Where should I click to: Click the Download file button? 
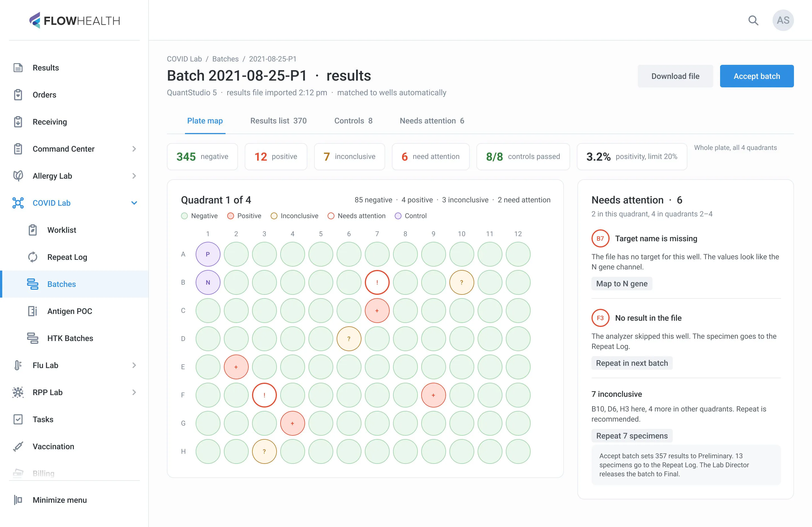pos(675,76)
